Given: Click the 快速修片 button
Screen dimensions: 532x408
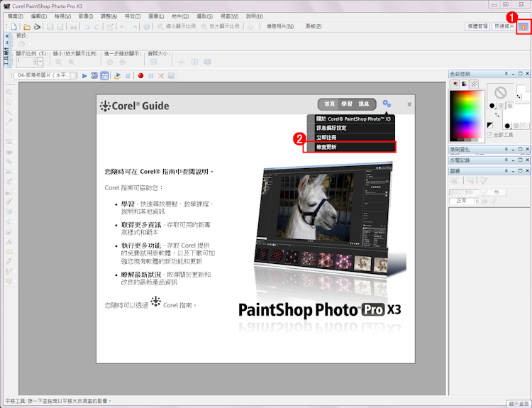Looking at the screenshot, I should tap(504, 26).
